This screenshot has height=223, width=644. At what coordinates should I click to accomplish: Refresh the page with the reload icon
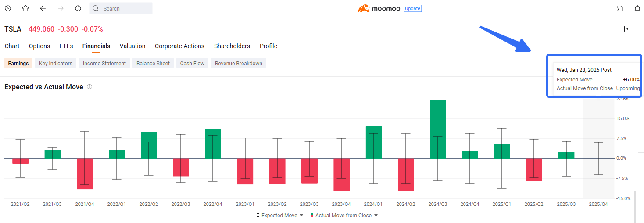(78, 8)
